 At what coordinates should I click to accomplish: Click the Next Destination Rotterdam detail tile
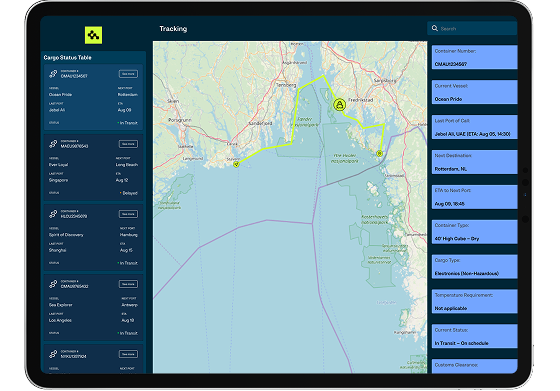point(475,162)
